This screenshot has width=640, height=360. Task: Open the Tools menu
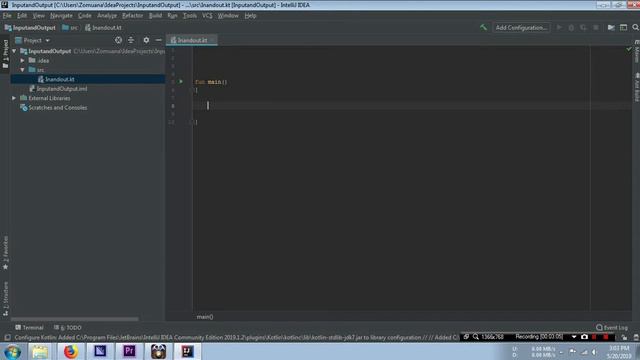(190, 16)
